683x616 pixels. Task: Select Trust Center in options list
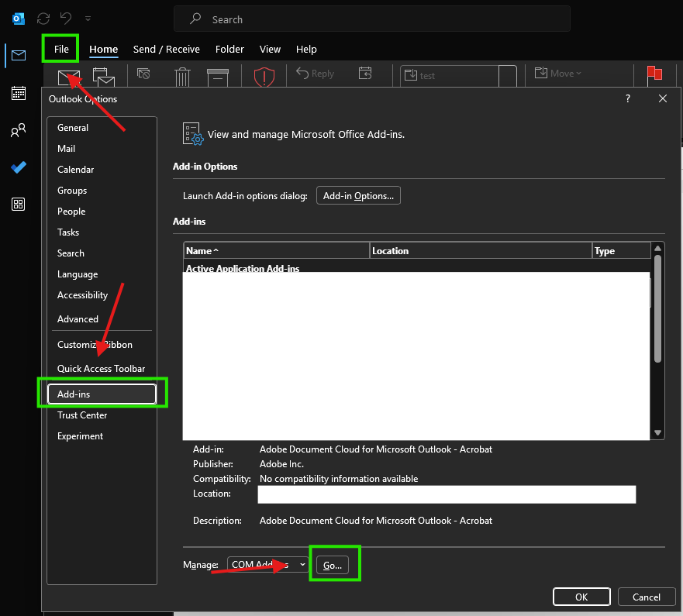102,415
